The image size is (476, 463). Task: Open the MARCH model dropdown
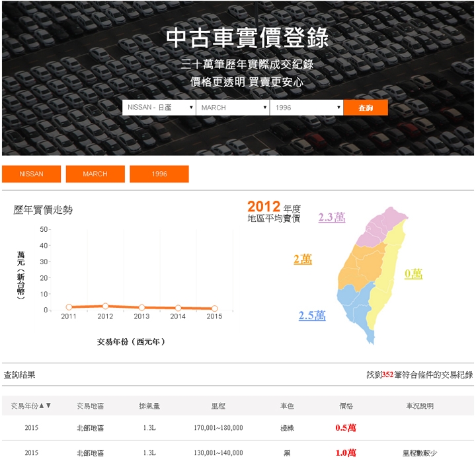coord(233,108)
